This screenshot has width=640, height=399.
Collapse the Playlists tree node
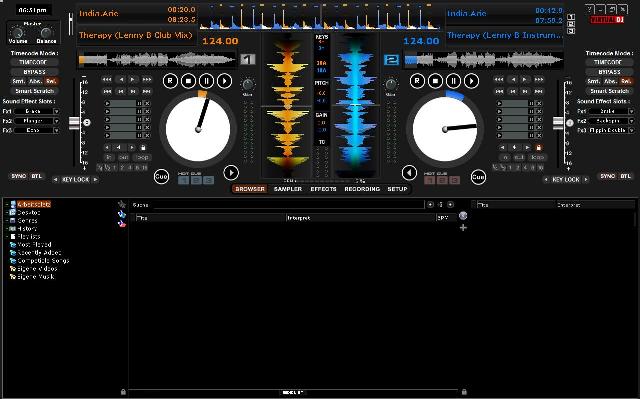coord(7,236)
